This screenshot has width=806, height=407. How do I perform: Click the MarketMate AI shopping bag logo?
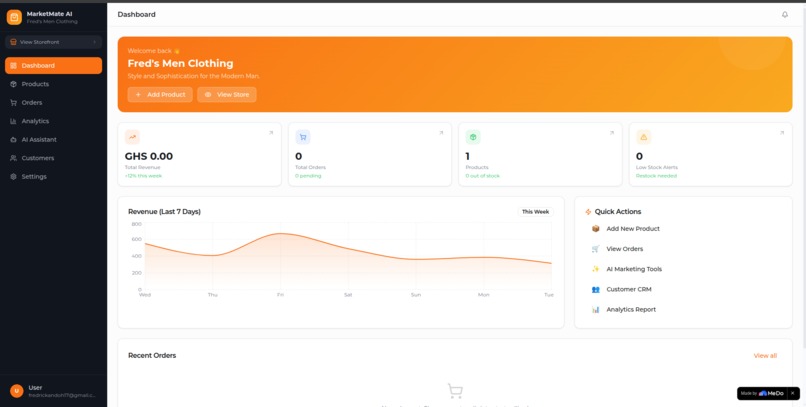coord(14,17)
